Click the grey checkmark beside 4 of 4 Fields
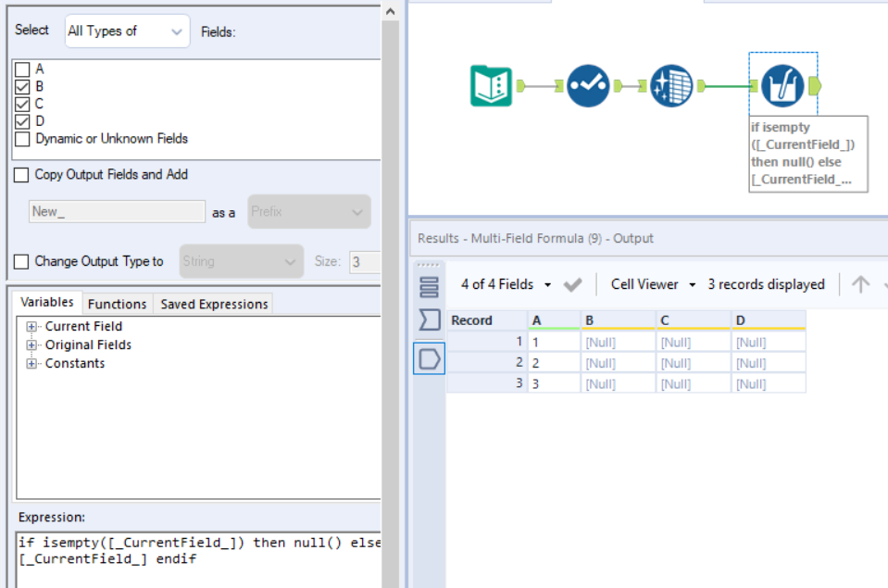Viewport: 888px width, 588px height. (x=572, y=284)
